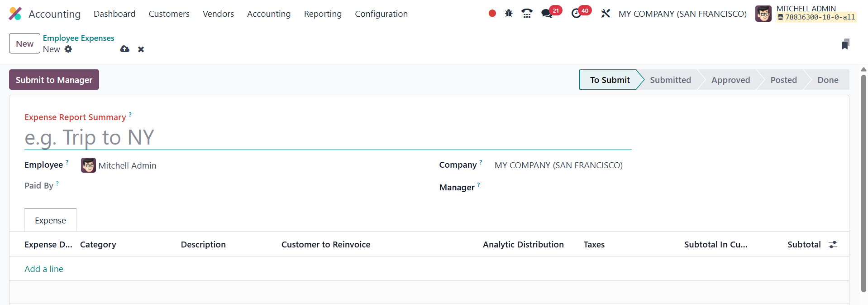868x305 pixels.
Task: Discard changes with the X icon
Action: (x=141, y=49)
